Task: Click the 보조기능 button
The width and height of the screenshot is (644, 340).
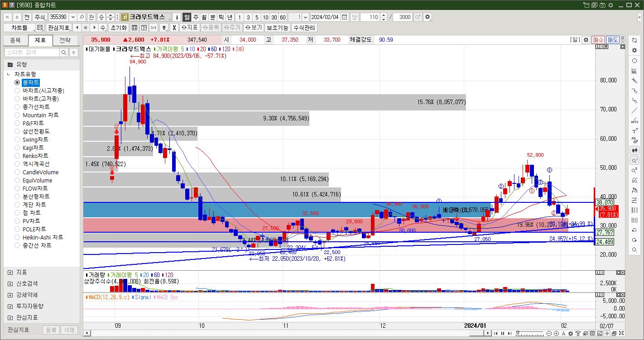Action: (277, 28)
